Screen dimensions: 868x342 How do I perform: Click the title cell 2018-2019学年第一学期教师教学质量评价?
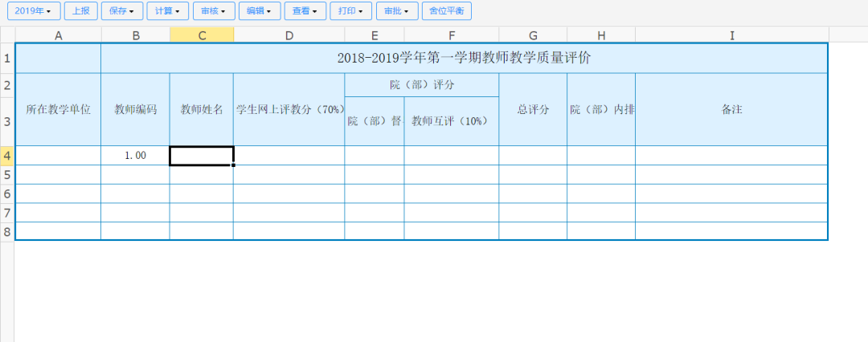tap(464, 58)
